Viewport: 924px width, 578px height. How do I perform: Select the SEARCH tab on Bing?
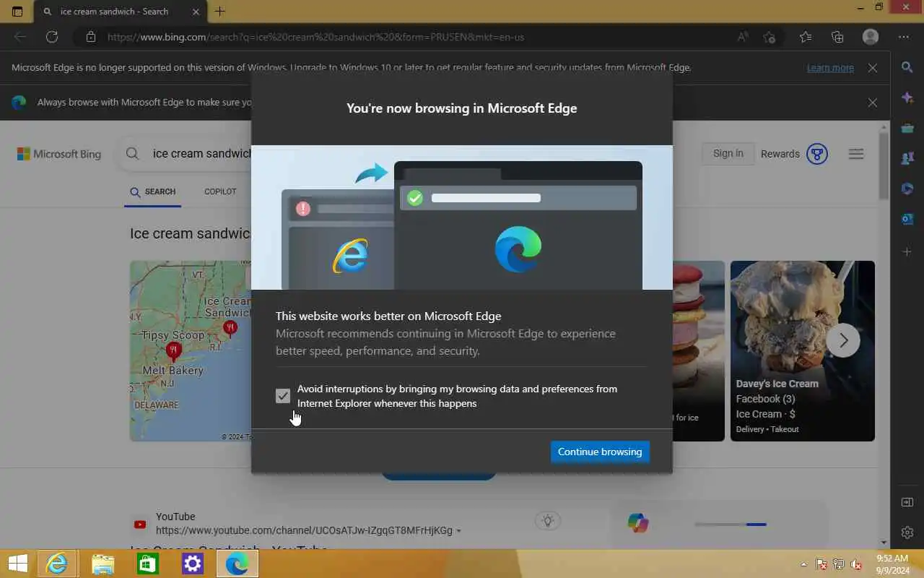[x=153, y=192]
